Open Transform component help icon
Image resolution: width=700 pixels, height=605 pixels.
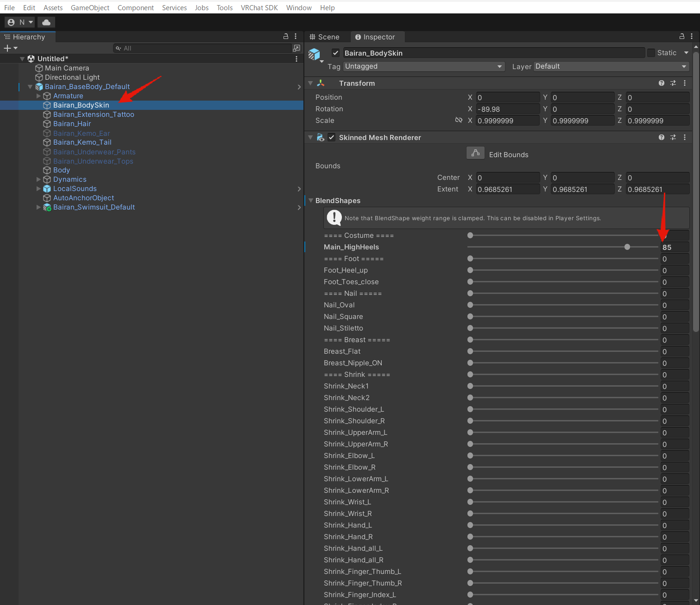tap(662, 83)
